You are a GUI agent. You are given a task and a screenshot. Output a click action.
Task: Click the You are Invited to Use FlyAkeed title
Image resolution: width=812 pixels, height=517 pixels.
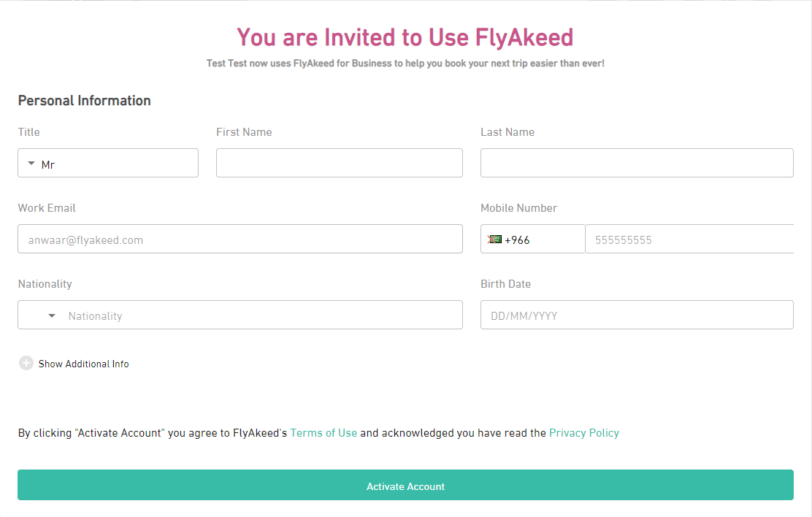click(405, 37)
